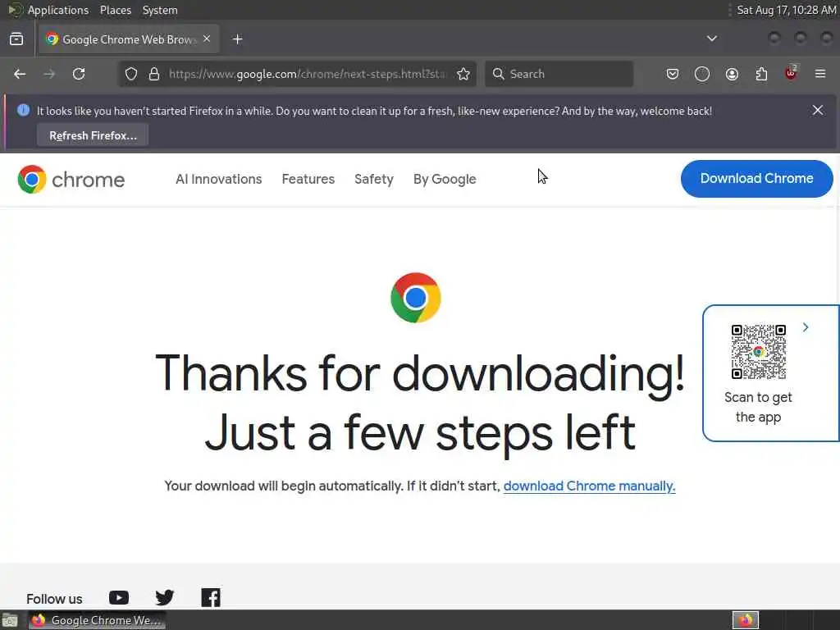The width and height of the screenshot is (840, 630).
Task: Click the site security padlock icon
Action: 154,74
